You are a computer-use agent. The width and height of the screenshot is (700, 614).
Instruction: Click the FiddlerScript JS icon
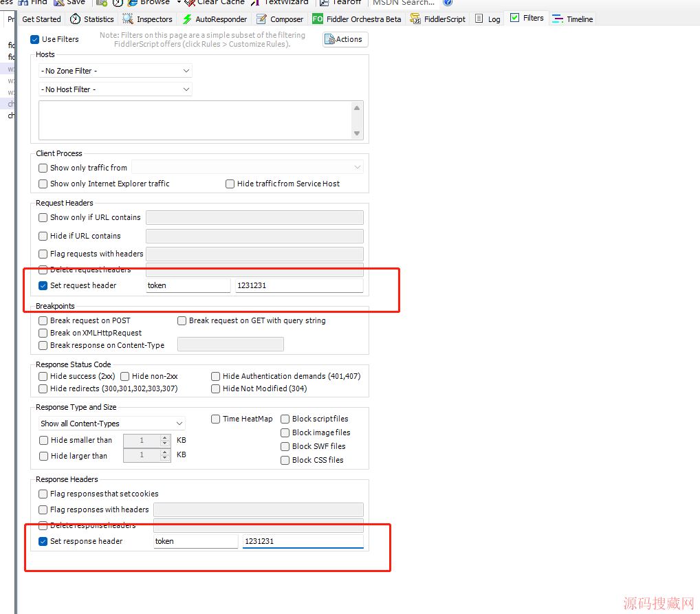(x=415, y=19)
